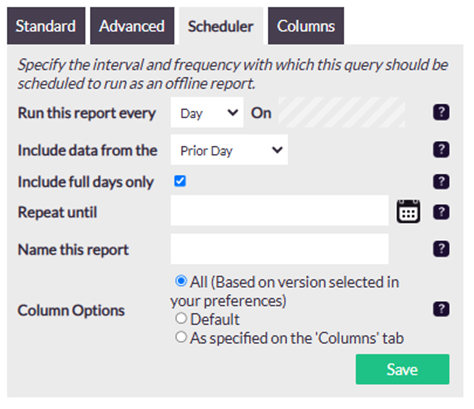Viewport: 474px width, 409px height.
Task: Select the Scheduler tab
Action: click(221, 26)
